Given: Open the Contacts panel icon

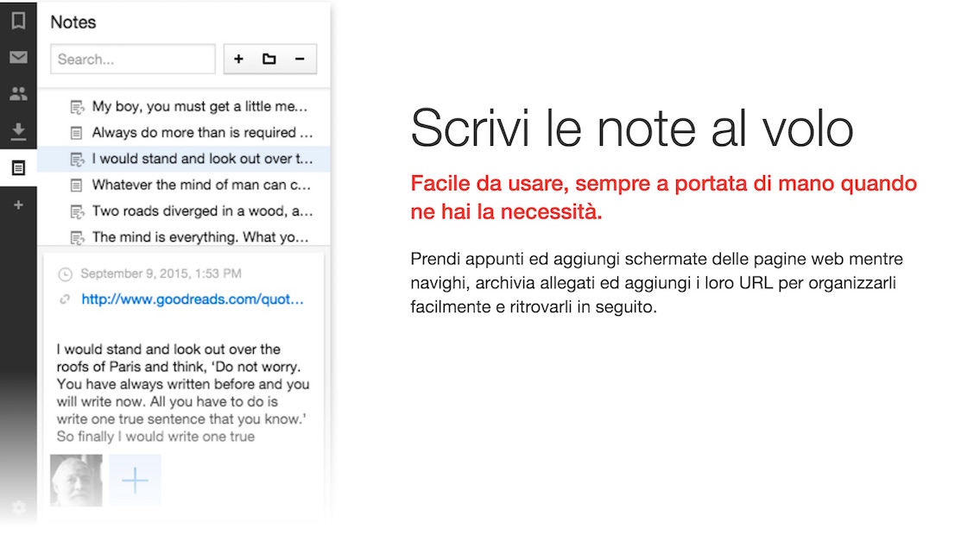Looking at the screenshot, I should coord(18,94).
